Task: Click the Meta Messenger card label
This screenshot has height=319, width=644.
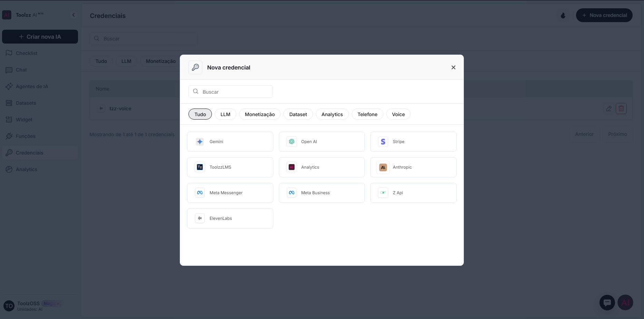Action: 226,193
